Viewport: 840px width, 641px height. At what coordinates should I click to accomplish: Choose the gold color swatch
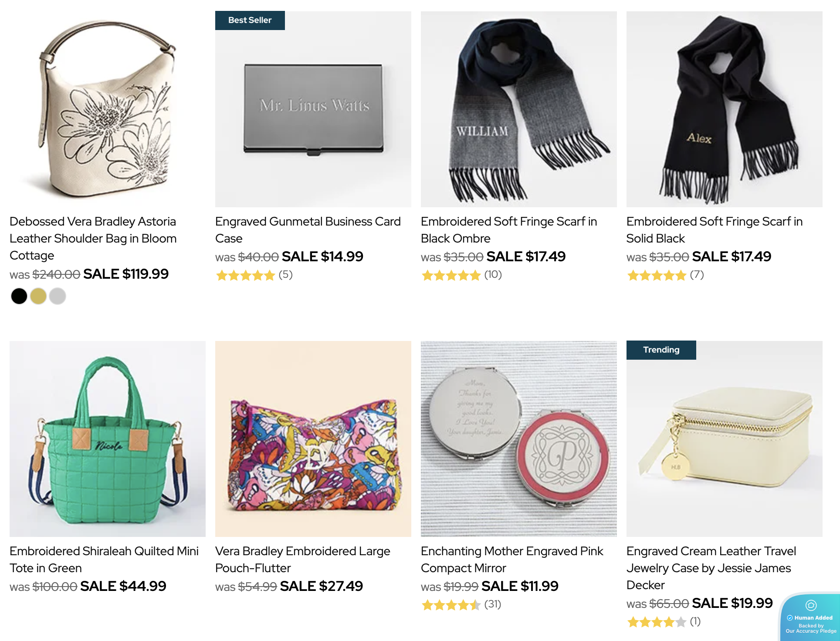pos(38,296)
